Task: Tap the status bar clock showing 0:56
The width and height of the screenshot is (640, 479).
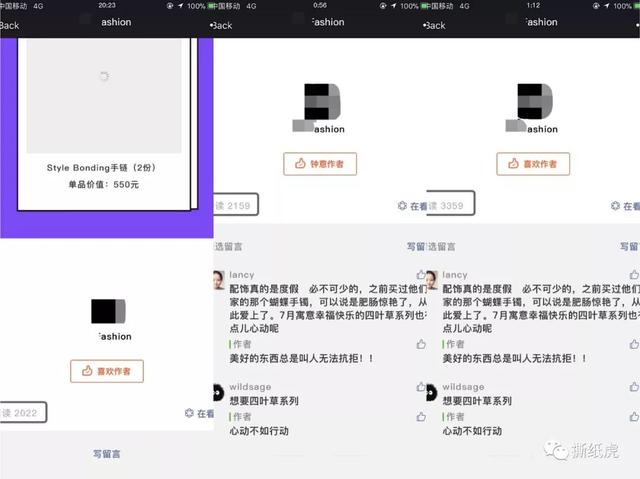Action: coord(320,5)
